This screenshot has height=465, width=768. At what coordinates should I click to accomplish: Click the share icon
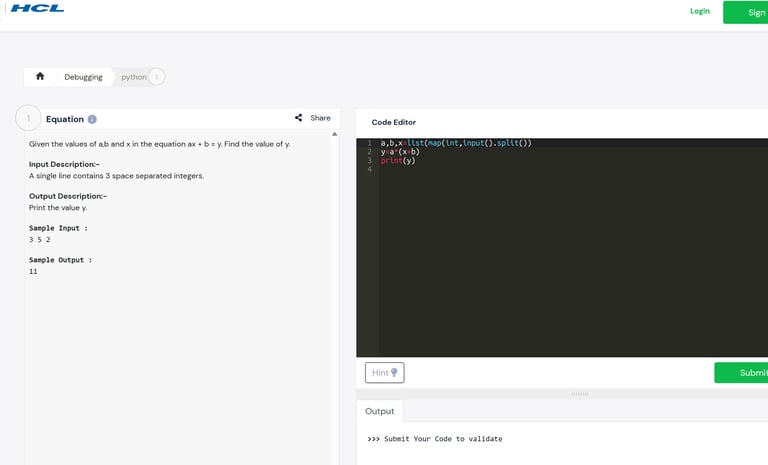click(x=298, y=118)
